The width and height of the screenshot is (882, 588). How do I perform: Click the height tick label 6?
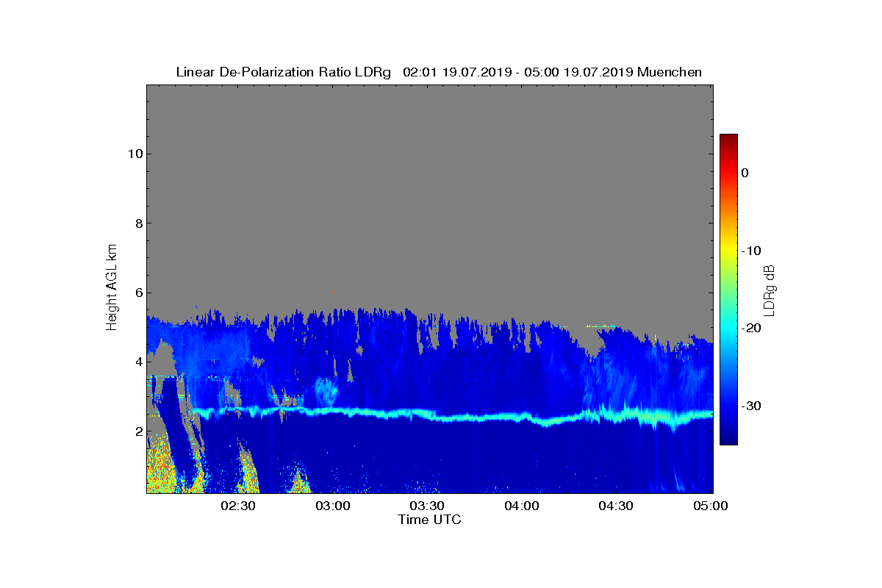pos(138,293)
